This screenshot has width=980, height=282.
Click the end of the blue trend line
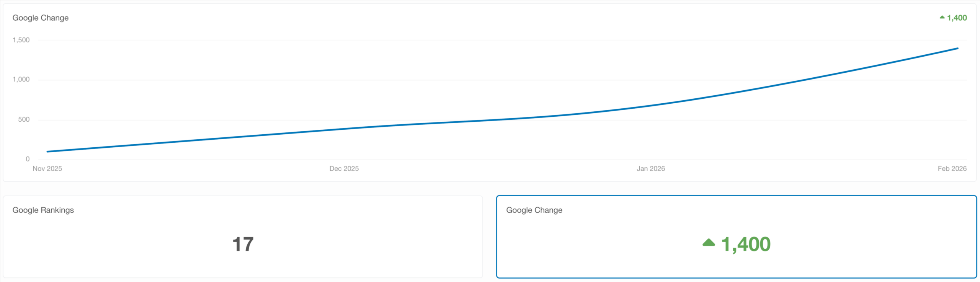[957, 48]
